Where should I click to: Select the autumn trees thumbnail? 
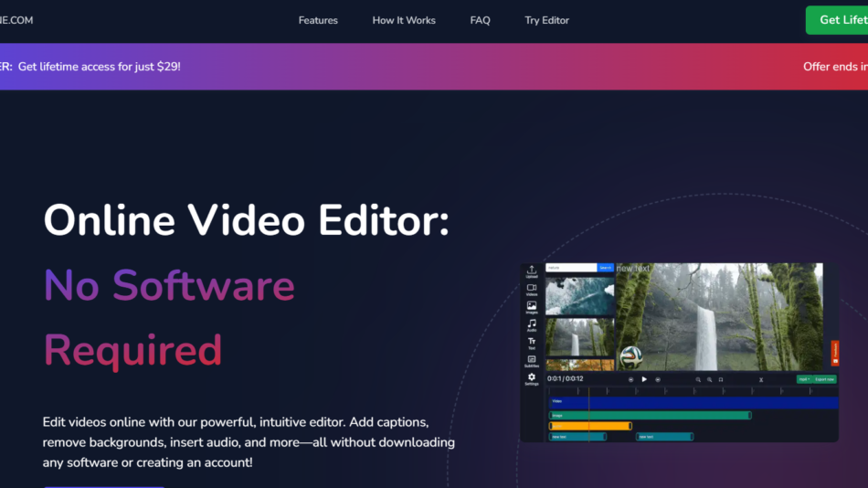click(x=579, y=365)
